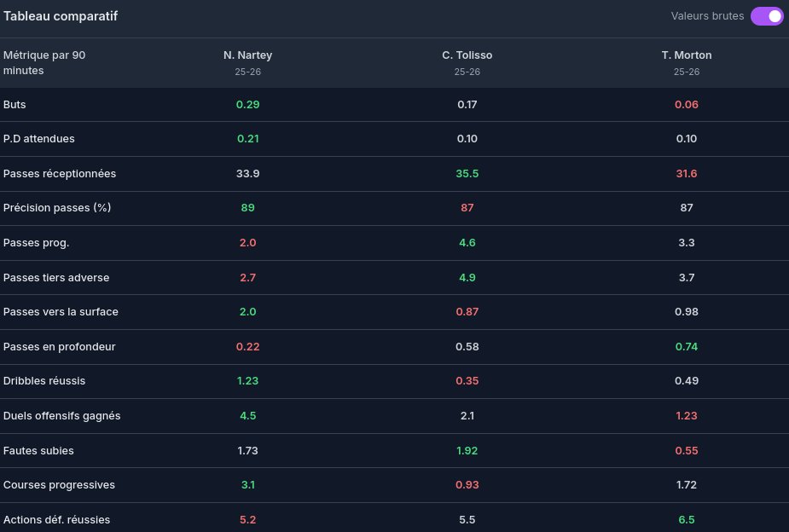Click the Tableau comparatif title
Image resolution: width=789 pixels, height=532 pixels.
pos(61,16)
